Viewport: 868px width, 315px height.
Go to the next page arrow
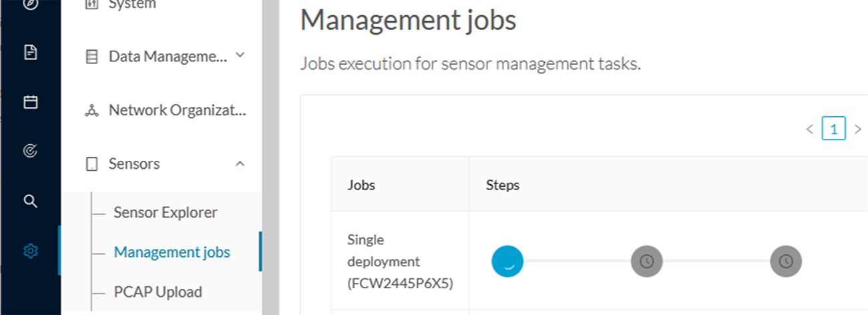point(858,129)
